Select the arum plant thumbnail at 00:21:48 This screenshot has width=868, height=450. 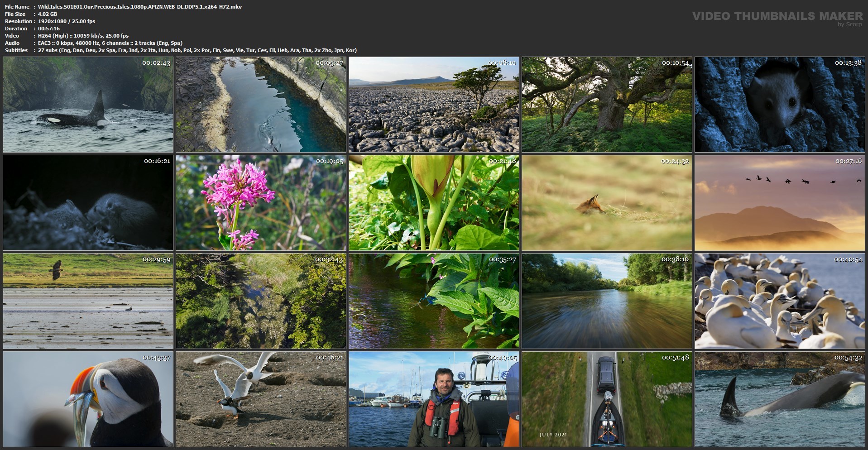pos(434,203)
